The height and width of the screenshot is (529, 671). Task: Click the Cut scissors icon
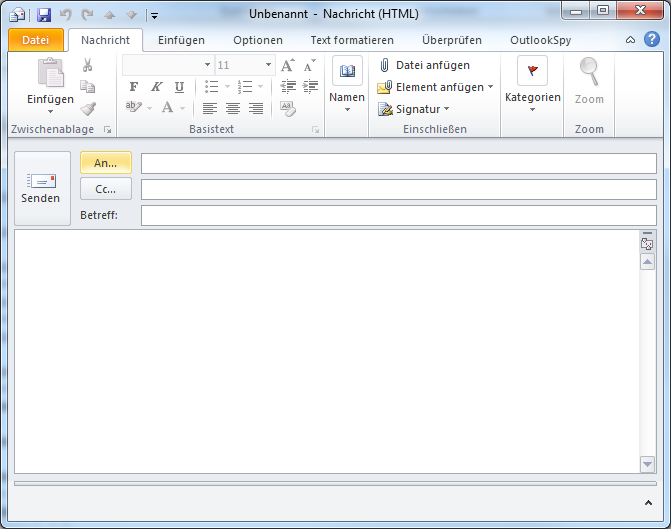87,65
